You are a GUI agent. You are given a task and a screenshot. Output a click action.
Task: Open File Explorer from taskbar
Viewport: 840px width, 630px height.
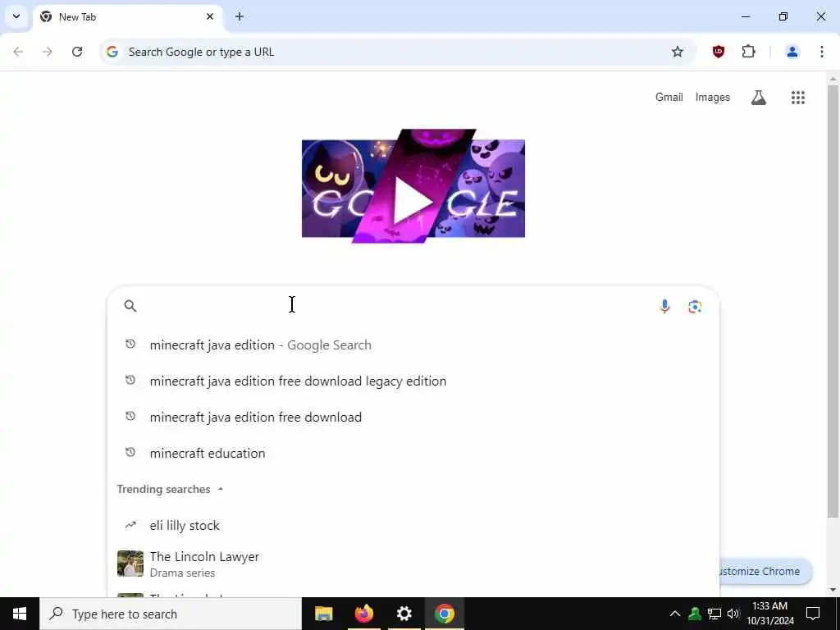coord(323,614)
